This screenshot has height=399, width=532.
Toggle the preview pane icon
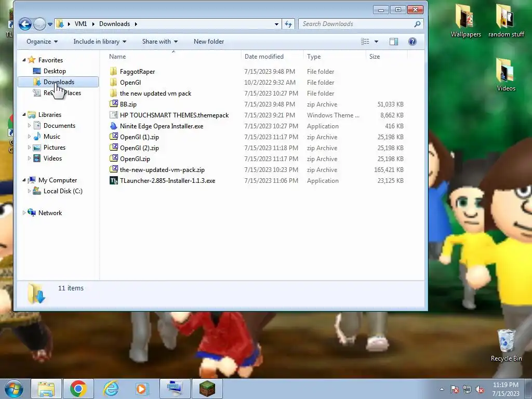coord(394,42)
